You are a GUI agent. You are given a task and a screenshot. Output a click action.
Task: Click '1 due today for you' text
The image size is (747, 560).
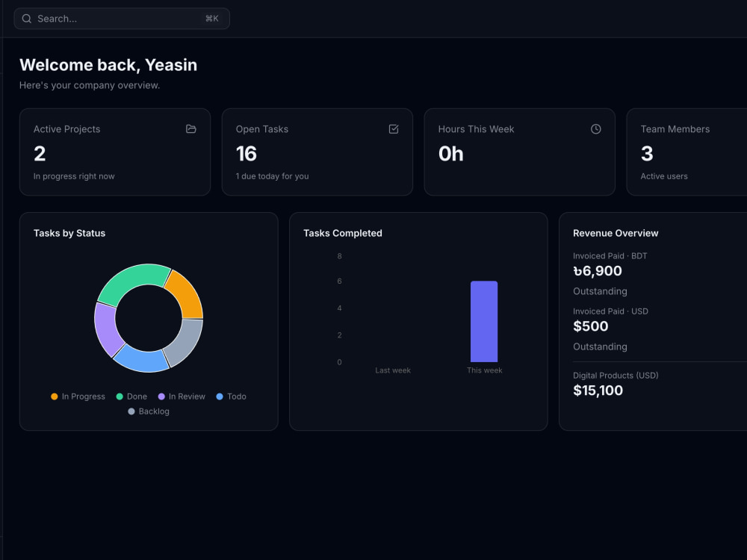(272, 176)
